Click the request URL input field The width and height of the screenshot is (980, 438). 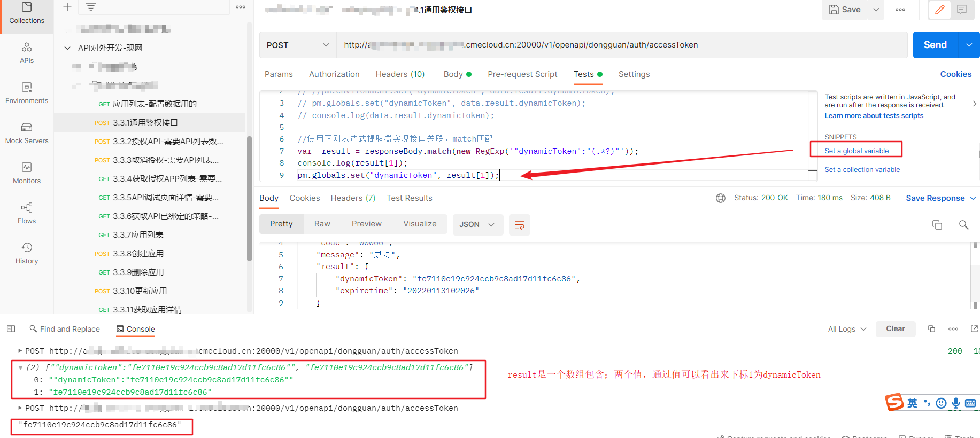pyautogui.click(x=622, y=45)
